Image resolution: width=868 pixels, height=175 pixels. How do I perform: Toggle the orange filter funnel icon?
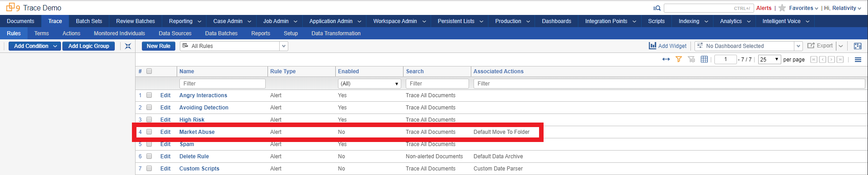pos(679,59)
